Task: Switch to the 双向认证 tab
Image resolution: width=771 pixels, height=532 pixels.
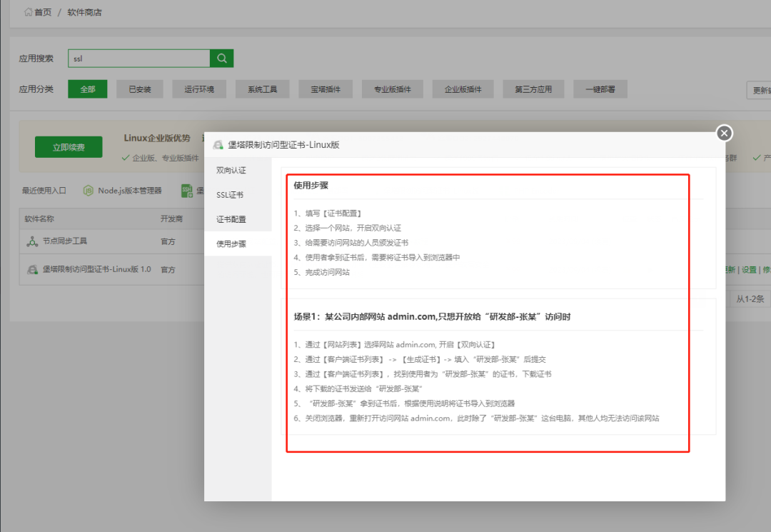Action: tap(231, 171)
